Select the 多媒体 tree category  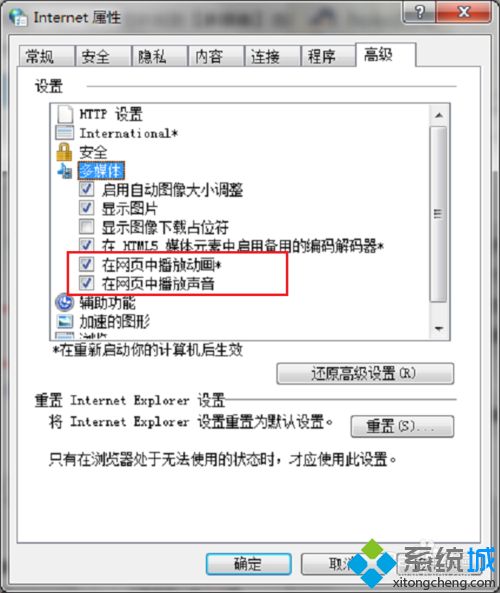[x=101, y=171]
